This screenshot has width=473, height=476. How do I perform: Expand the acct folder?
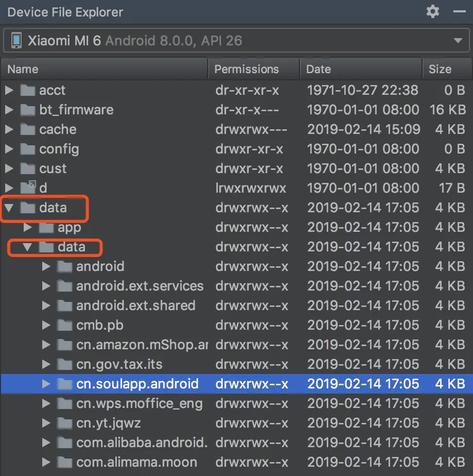[9, 90]
